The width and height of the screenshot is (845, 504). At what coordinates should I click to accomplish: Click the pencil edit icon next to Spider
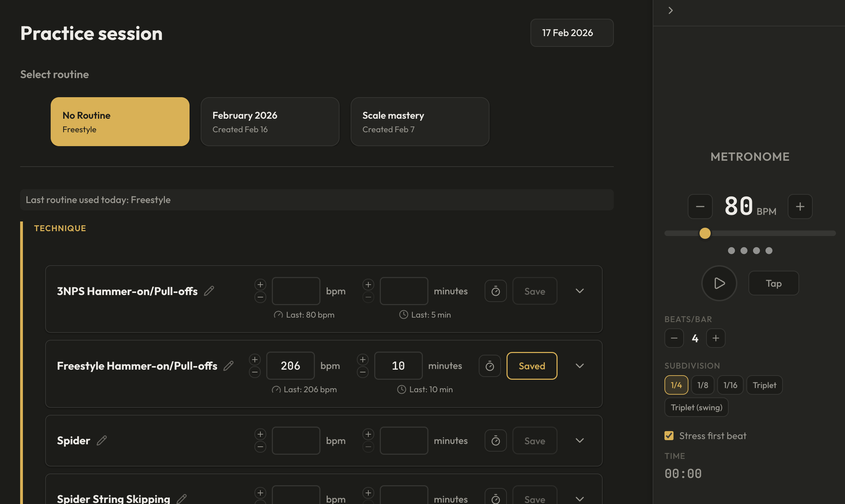(x=102, y=440)
